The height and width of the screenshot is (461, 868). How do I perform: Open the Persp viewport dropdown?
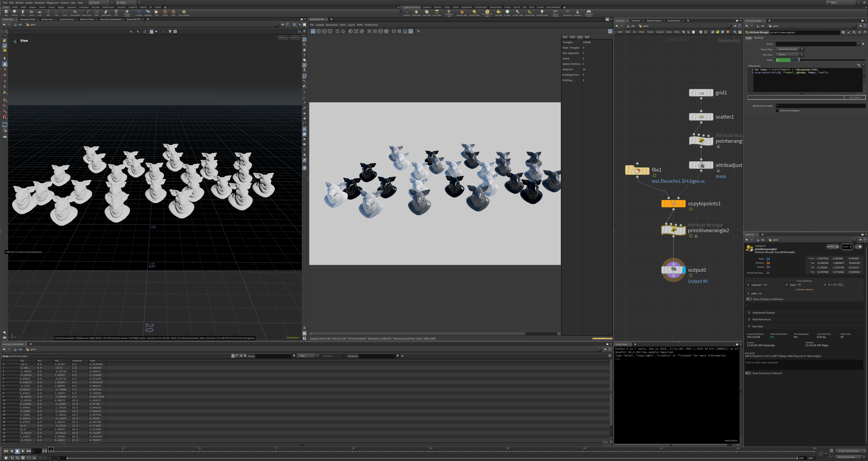pyautogui.click(x=283, y=38)
